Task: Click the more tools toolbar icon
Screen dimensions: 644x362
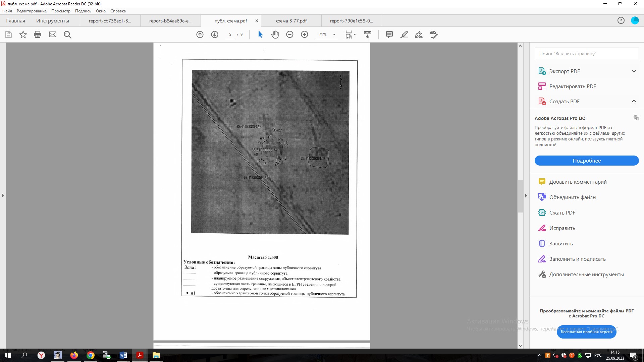Action: click(x=434, y=35)
